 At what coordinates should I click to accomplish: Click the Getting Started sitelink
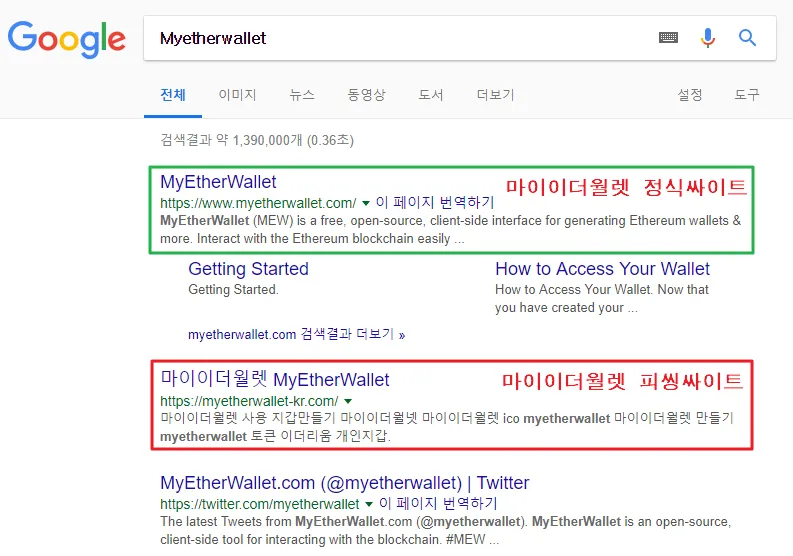coord(248,269)
